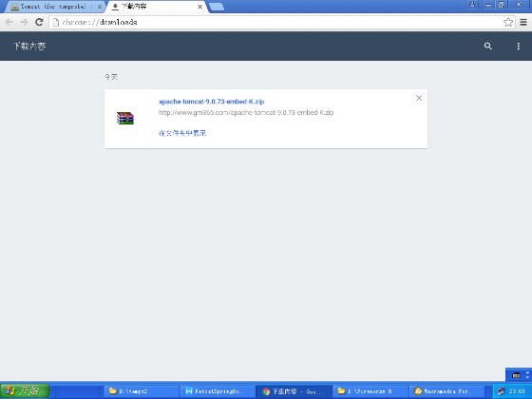Viewport: 532px width, 399px height.
Task: Open the Chrome hamburger menu
Action: tap(523, 23)
